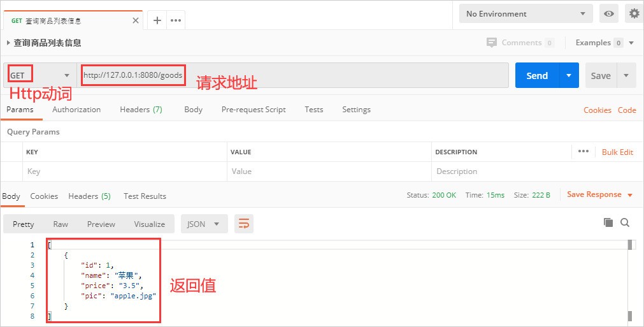Open response search magnifier icon
Image resolution: width=644 pixels, height=327 pixels.
625,222
